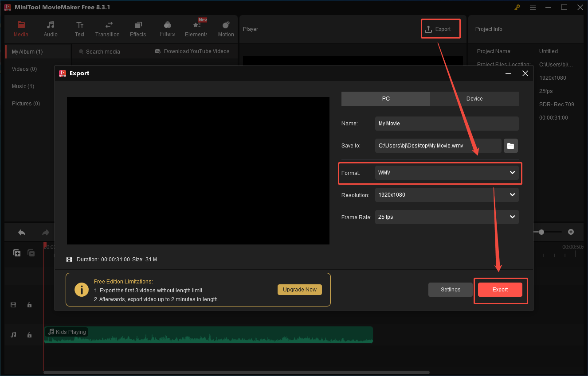Lock the audio track

(x=29, y=335)
